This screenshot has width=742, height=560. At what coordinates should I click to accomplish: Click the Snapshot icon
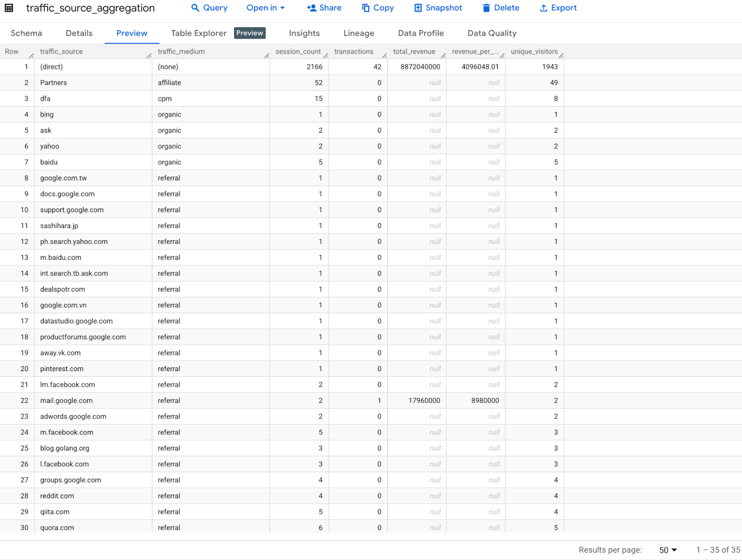click(x=418, y=8)
